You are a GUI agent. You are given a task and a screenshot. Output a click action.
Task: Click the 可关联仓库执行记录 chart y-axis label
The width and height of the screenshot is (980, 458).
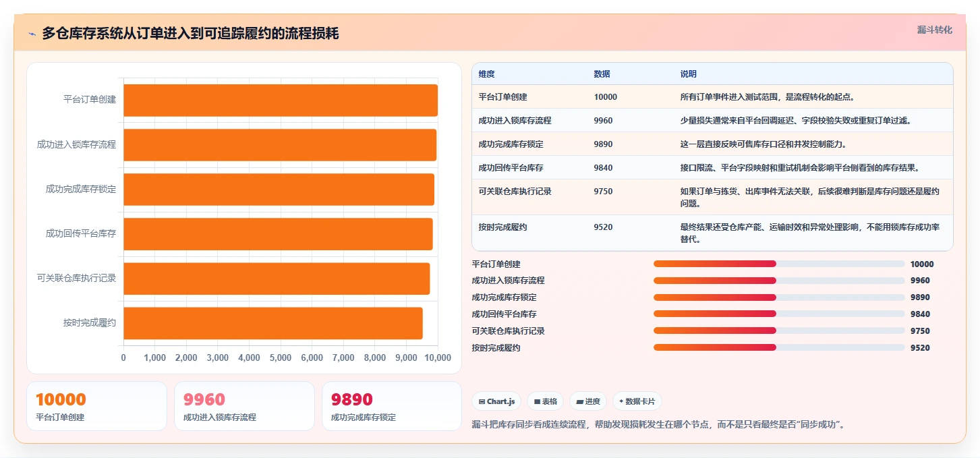[x=77, y=278]
